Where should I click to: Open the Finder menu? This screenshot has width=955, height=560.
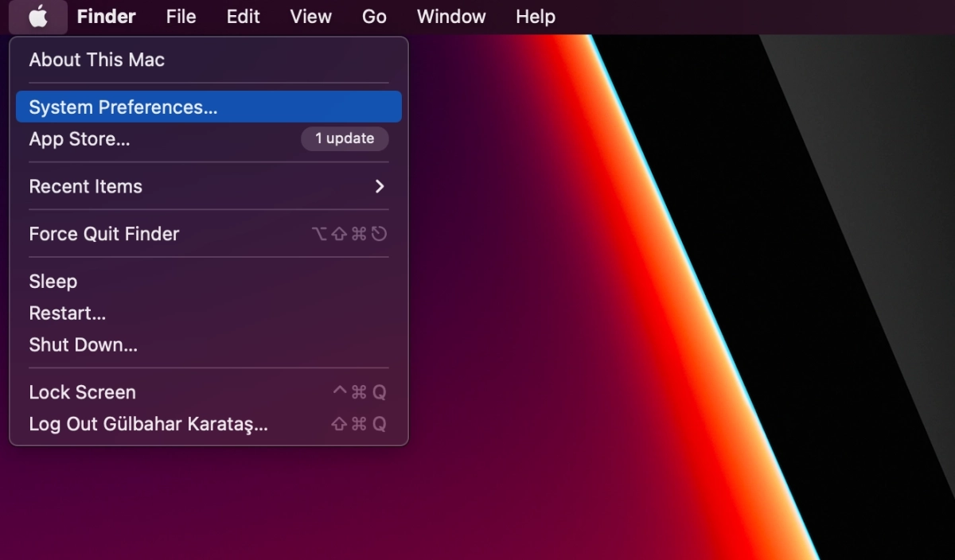click(x=106, y=17)
